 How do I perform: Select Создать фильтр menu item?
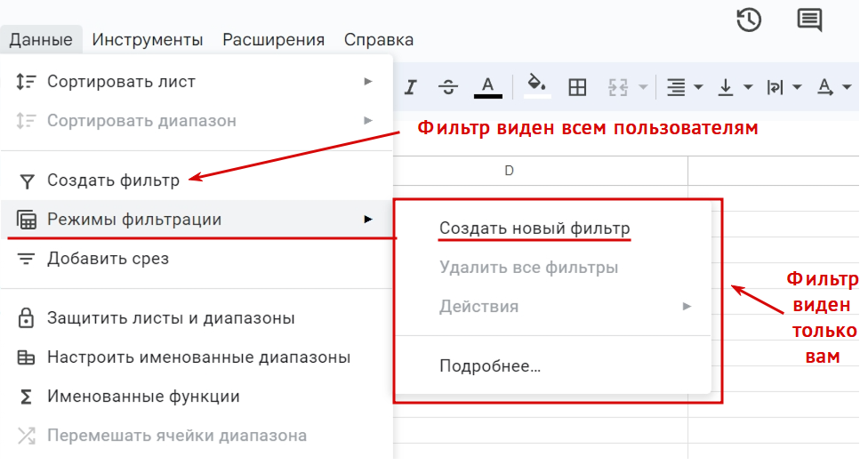pos(113,180)
